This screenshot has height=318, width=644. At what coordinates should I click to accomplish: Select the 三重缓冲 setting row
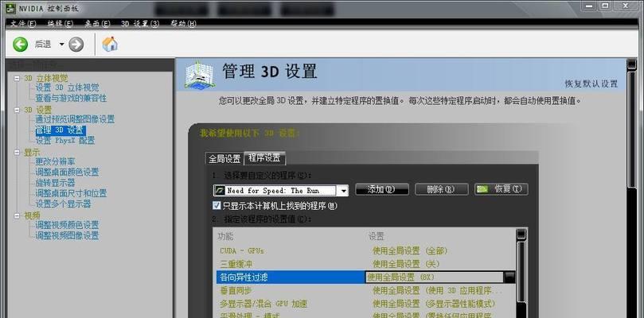365,264
